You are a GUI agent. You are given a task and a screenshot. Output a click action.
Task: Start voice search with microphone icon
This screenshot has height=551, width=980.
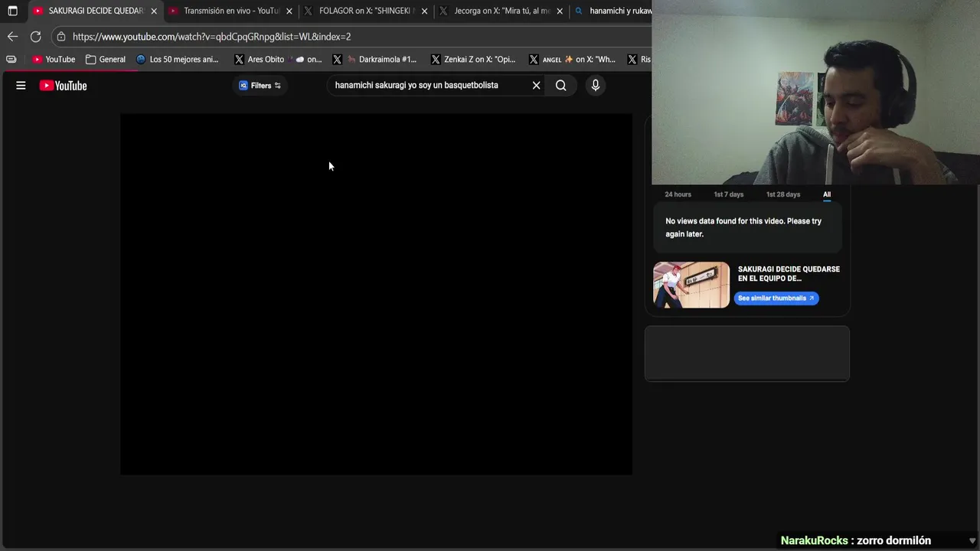pos(596,86)
